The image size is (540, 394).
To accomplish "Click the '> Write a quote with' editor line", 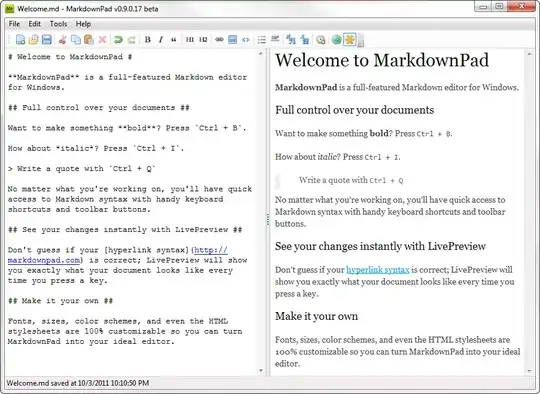I will 82,169.
